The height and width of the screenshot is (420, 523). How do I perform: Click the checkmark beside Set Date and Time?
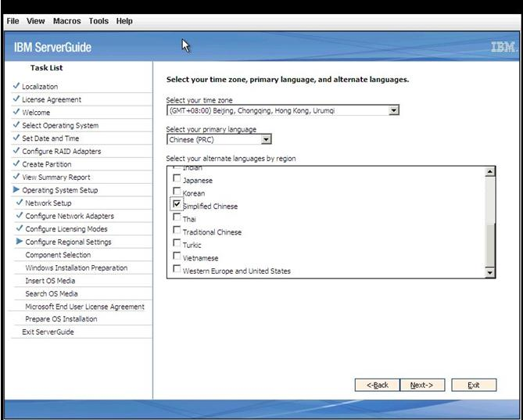click(16, 138)
